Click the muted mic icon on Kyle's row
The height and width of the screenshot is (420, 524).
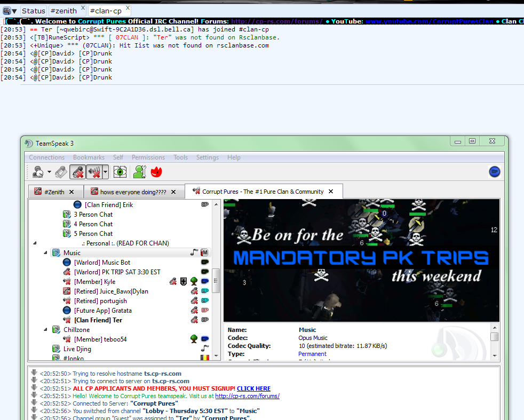pos(173,282)
